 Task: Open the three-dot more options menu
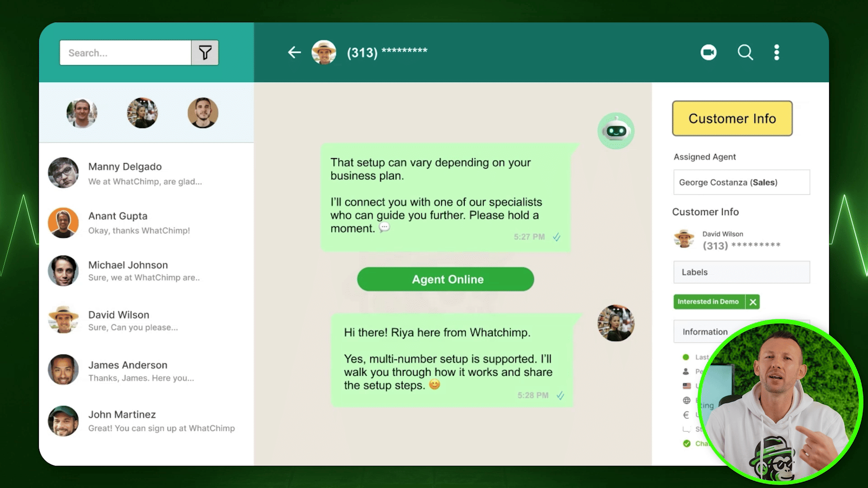point(777,52)
